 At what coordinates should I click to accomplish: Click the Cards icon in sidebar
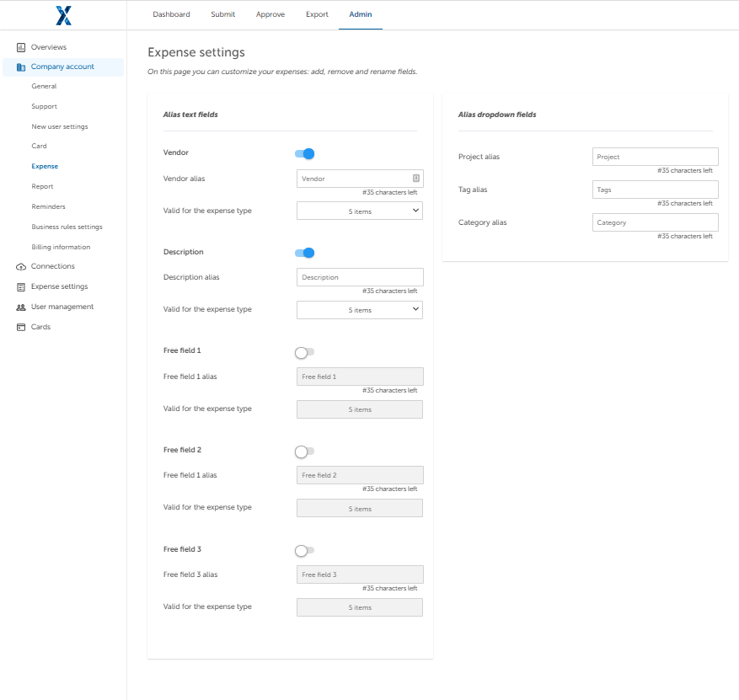21,328
